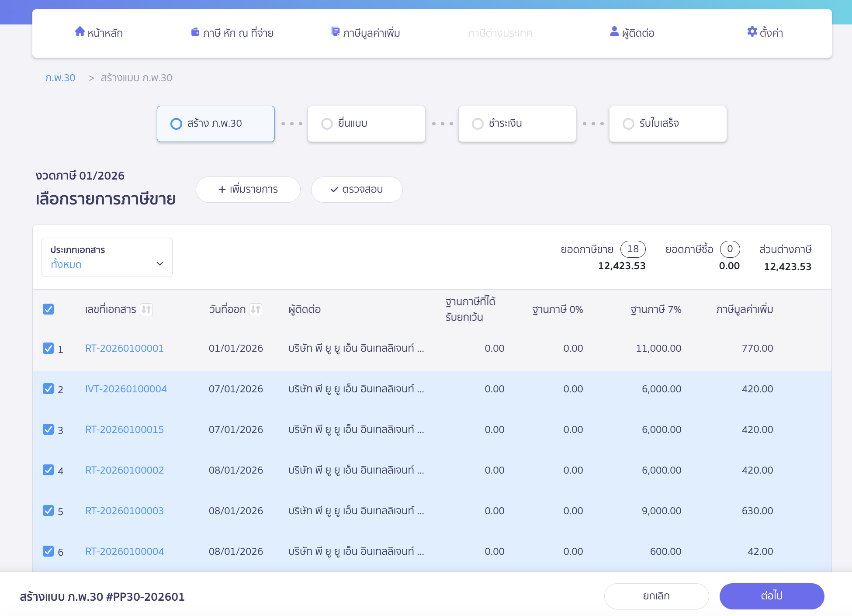Click the contacts person icon
The height and width of the screenshot is (616, 852).
point(614,31)
